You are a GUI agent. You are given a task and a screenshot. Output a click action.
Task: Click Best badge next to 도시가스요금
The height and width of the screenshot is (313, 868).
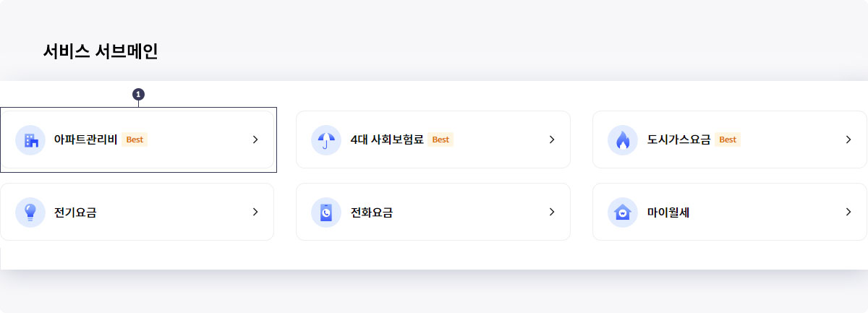pyautogui.click(x=728, y=140)
